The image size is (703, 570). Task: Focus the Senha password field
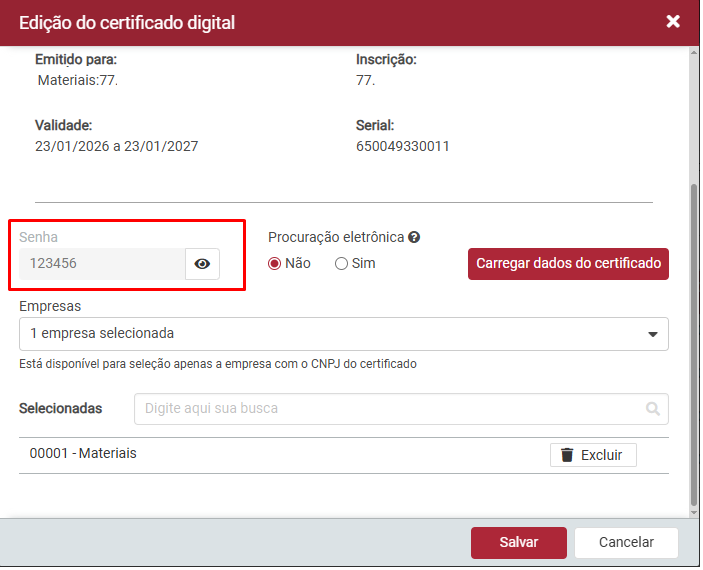coord(102,264)
